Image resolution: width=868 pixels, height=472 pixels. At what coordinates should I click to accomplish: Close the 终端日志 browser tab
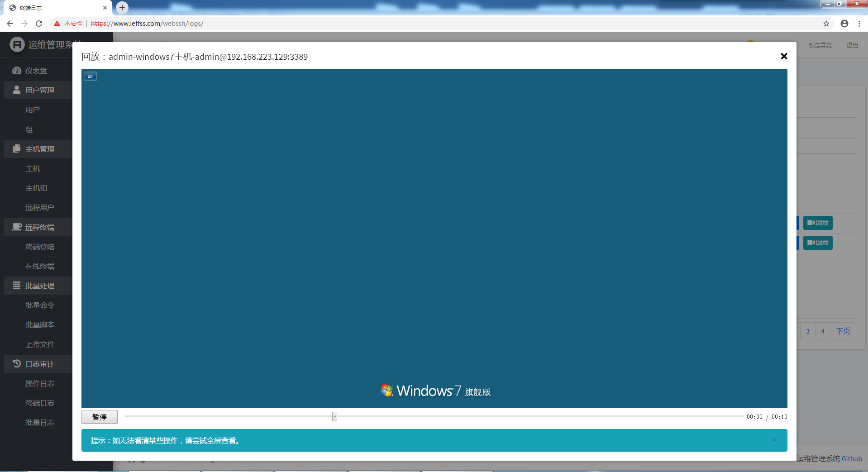click(105, 8)
